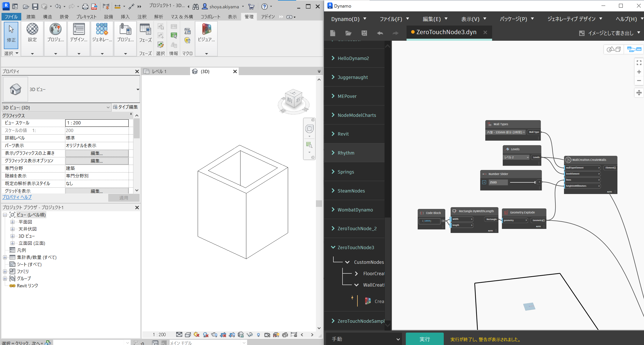Viewport: 644px width, 345px height.
Task: Click Dynamo pan mode icon
Action: (639, 93)
